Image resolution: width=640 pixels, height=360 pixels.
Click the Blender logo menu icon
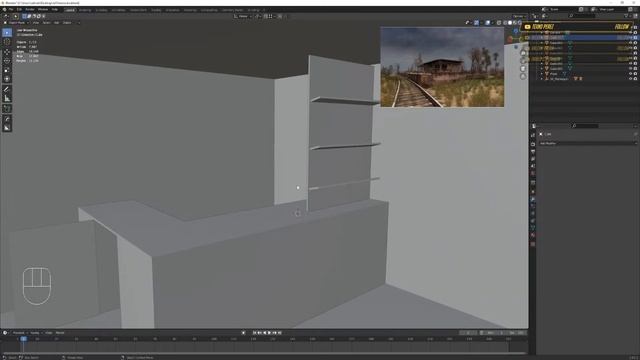tap(4, 9)
